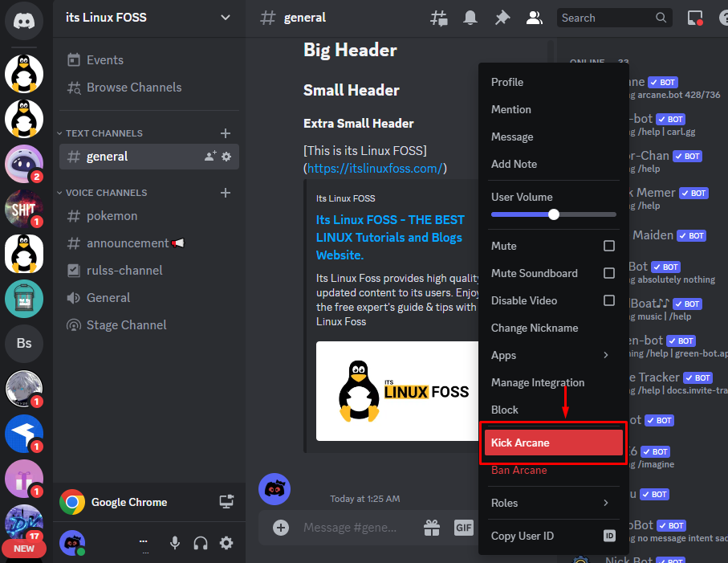Share screen icon beside Google Chrome
728x563 pixels.
pyautogui.click(x=226, y=502)
